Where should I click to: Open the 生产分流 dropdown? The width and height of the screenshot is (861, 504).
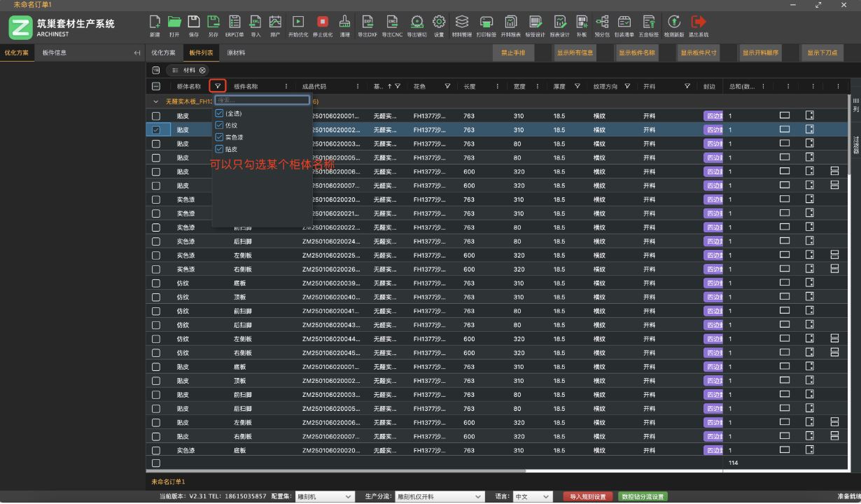click(440, 496)
